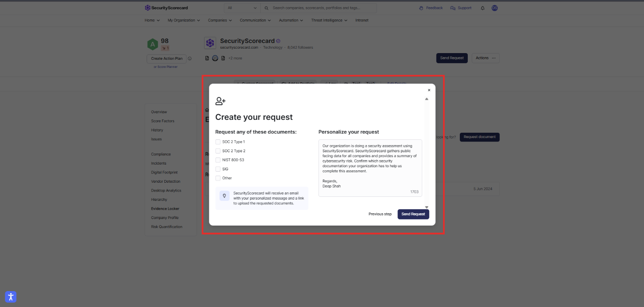The width and height of the screenshot is (644, 307).
Task: Open Compliance in the sidebar
Action: pyautogui.click(x=161, y=154)
